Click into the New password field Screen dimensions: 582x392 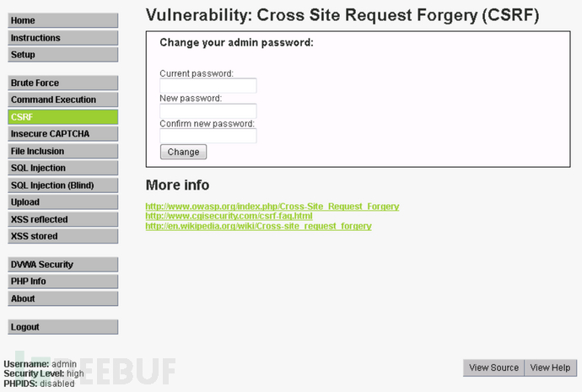(x=207, y=111)
